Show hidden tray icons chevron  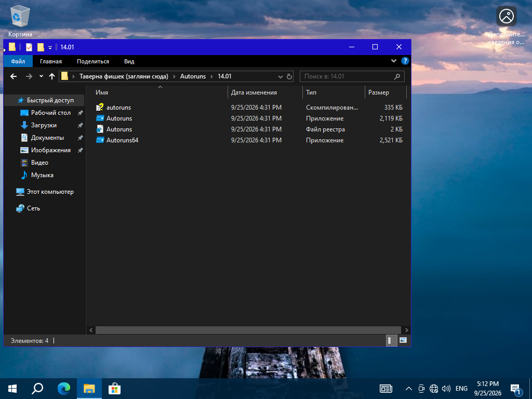pos(409,389)
